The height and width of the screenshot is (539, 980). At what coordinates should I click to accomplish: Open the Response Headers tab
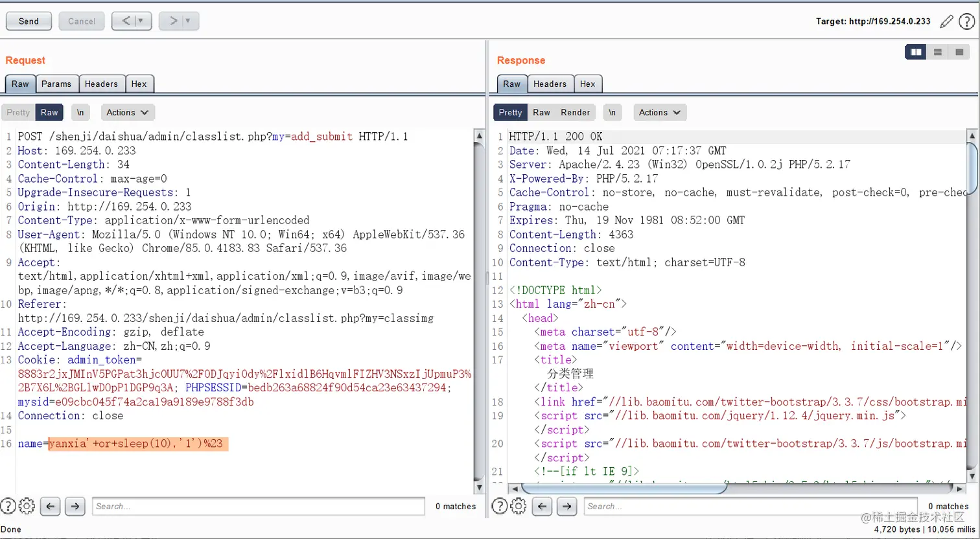click(550, 84)
